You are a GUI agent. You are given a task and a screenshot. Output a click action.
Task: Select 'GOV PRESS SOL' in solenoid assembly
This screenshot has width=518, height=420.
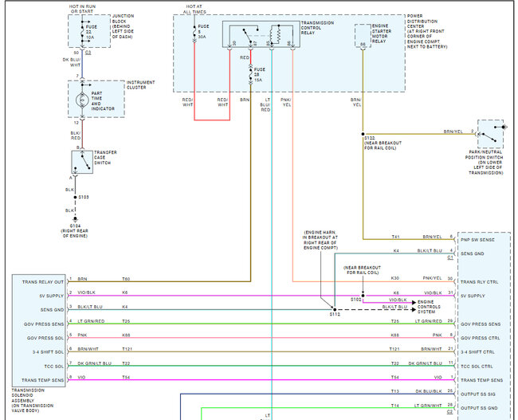(x=45, y=338)
